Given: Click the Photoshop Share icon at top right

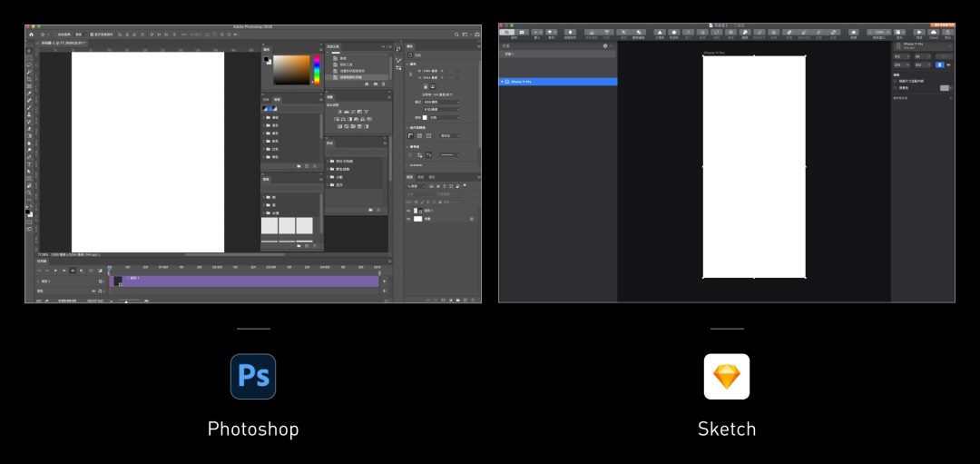Looking at the screenshot, I should (477, 35).
